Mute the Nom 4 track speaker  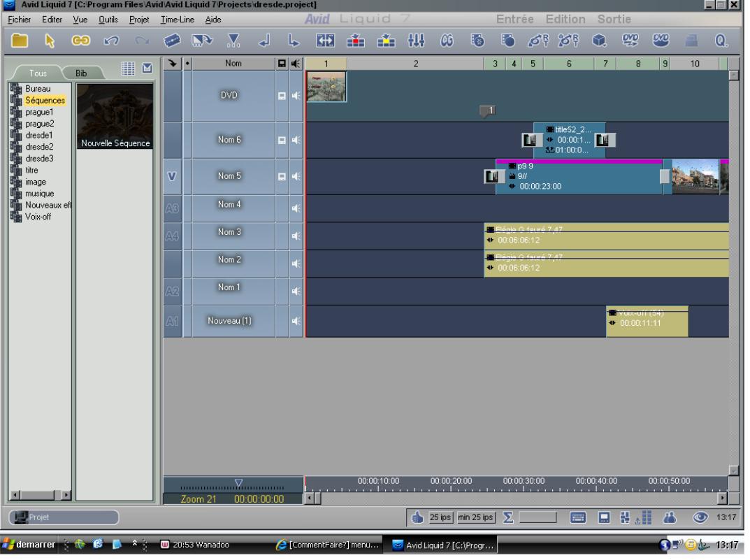point(296,208)
